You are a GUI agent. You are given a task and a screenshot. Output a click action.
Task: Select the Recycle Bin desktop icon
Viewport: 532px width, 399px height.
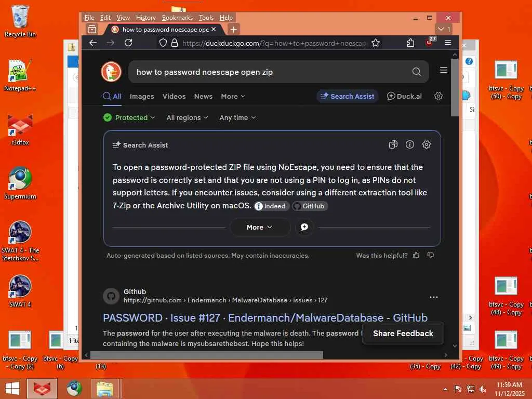tap(20, 21)
